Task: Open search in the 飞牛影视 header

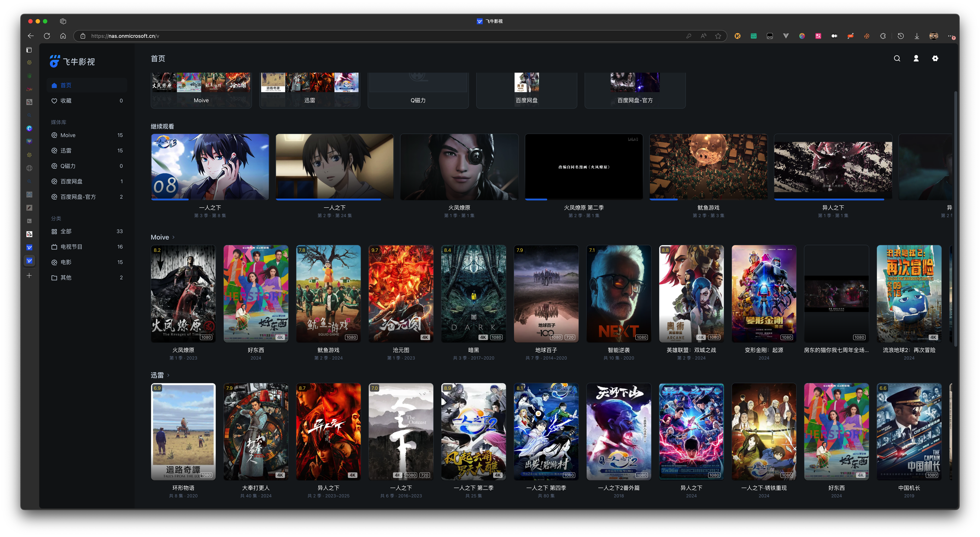Action: coord(897,58)
